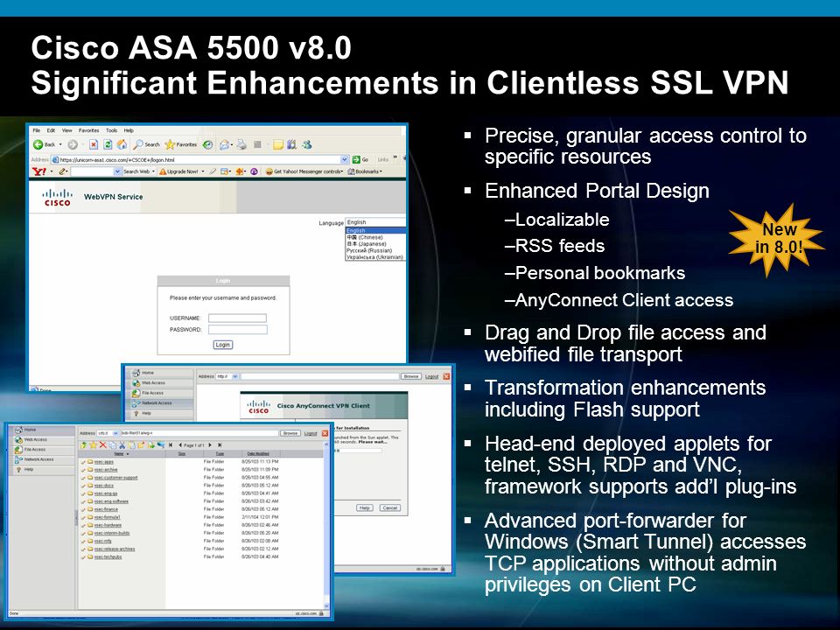Open the vsec-techpubs folder link
Viewport: 840px width, 630px height.
click(x=108, y=556)
